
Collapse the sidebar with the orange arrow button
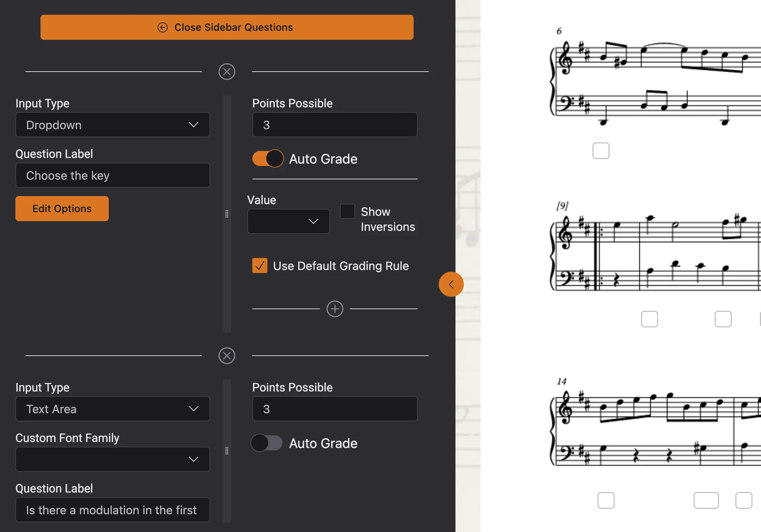[451, 284]
